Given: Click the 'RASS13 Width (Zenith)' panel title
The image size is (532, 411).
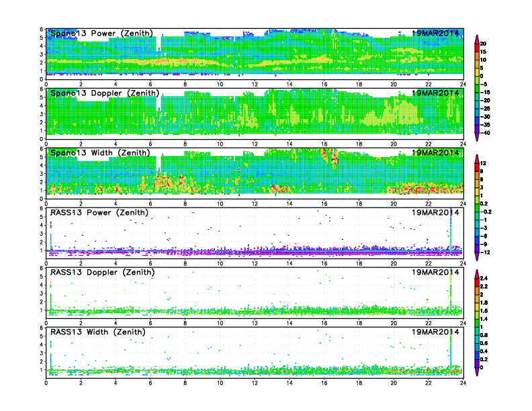Looking at the screenshot, I should pos(97,332).
